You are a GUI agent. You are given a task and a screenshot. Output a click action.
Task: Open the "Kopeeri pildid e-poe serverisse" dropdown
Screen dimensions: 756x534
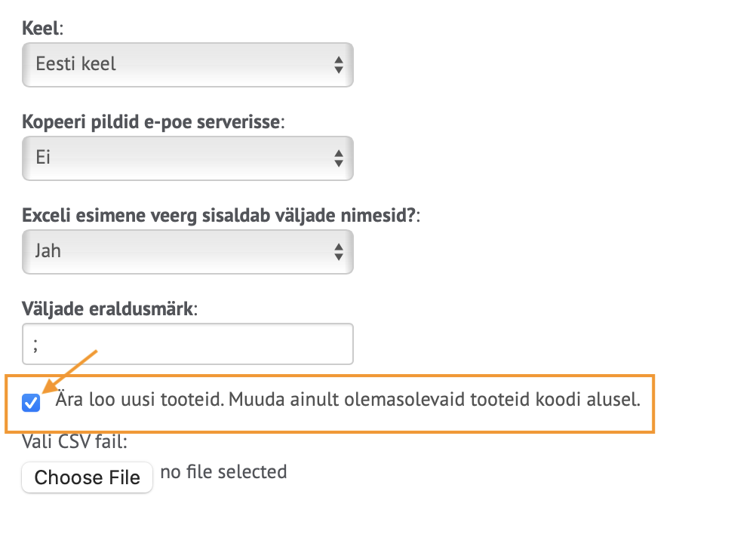pyautogui.click(x=187, y=158)
